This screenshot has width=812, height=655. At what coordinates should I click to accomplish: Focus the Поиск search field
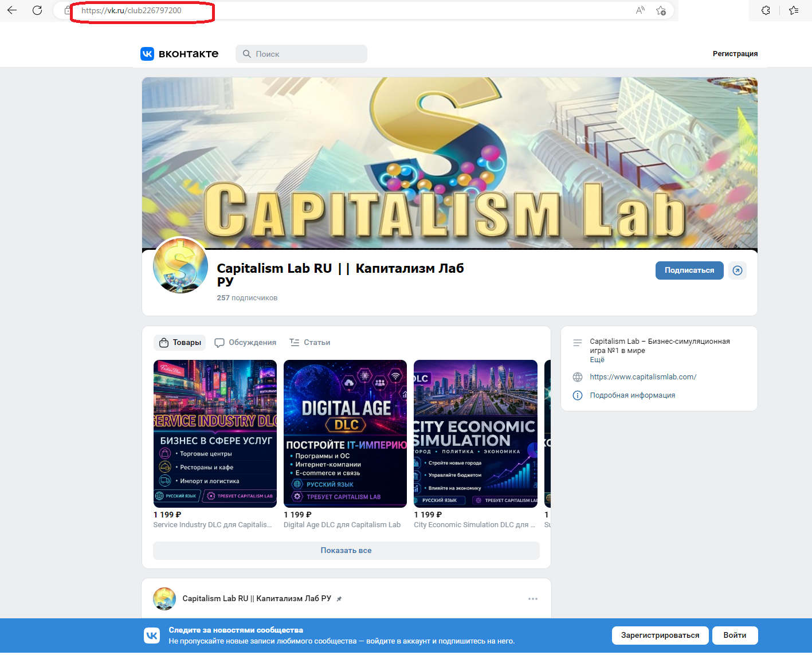[301, 54]
